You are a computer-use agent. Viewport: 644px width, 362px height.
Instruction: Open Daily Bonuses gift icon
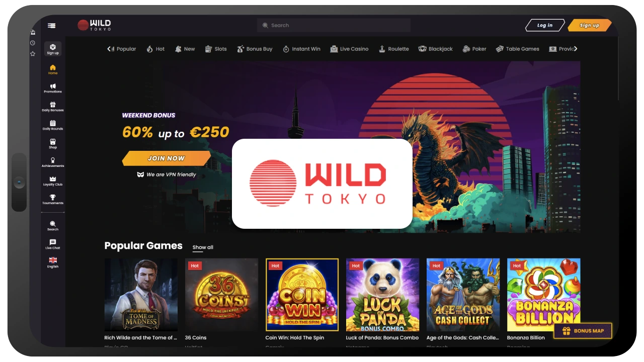click(x=53, y=107)
